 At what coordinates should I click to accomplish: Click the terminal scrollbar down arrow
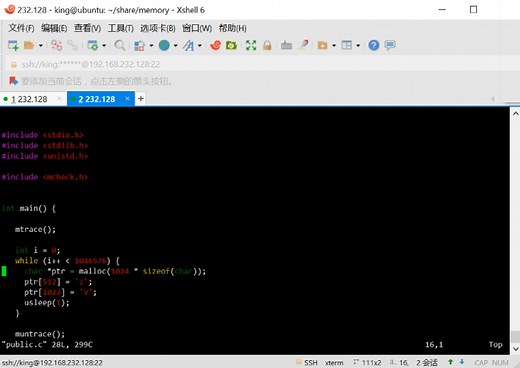tap(515, 349)
